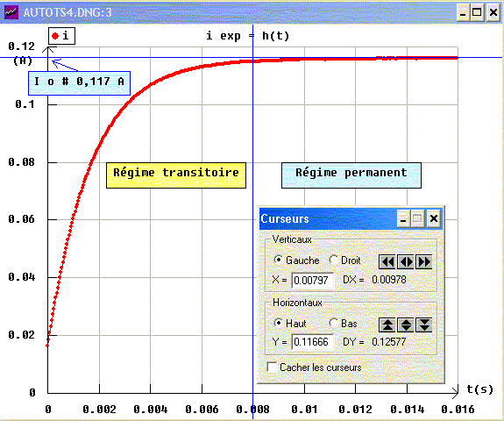
Task: Click the I o # 0,117 A annotation box
Action: [x=79, y=83]
